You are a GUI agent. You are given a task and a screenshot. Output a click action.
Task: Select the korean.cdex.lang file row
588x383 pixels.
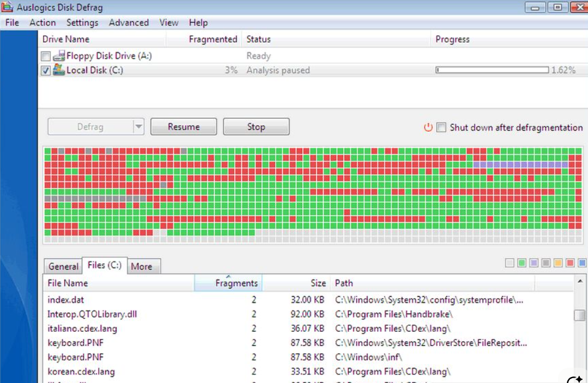tap(308, 372)
